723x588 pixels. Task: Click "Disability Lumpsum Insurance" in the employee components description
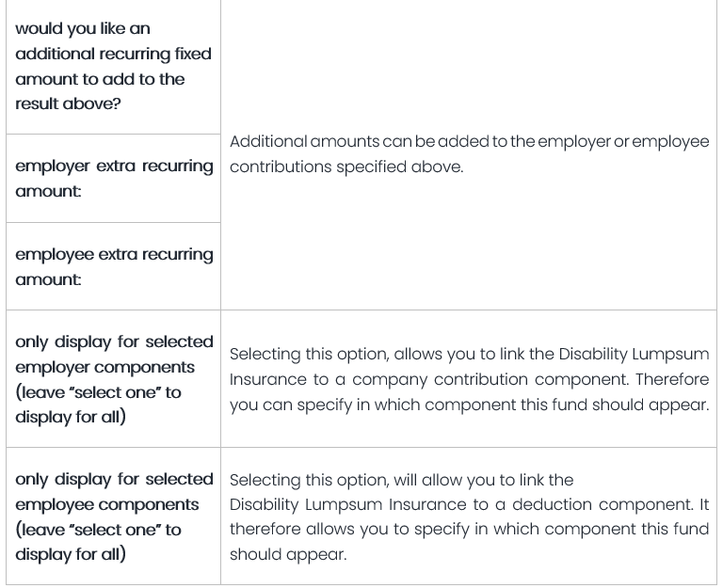click(x=345, y=504)
